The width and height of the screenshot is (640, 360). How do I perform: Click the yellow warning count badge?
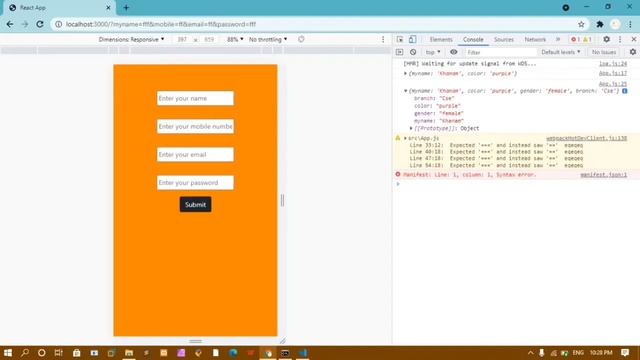click(587, 40)
